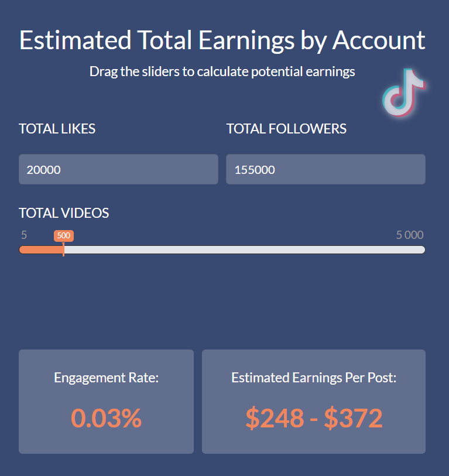
Task: Click the TOTAL LIKES label
Action: 57,129
